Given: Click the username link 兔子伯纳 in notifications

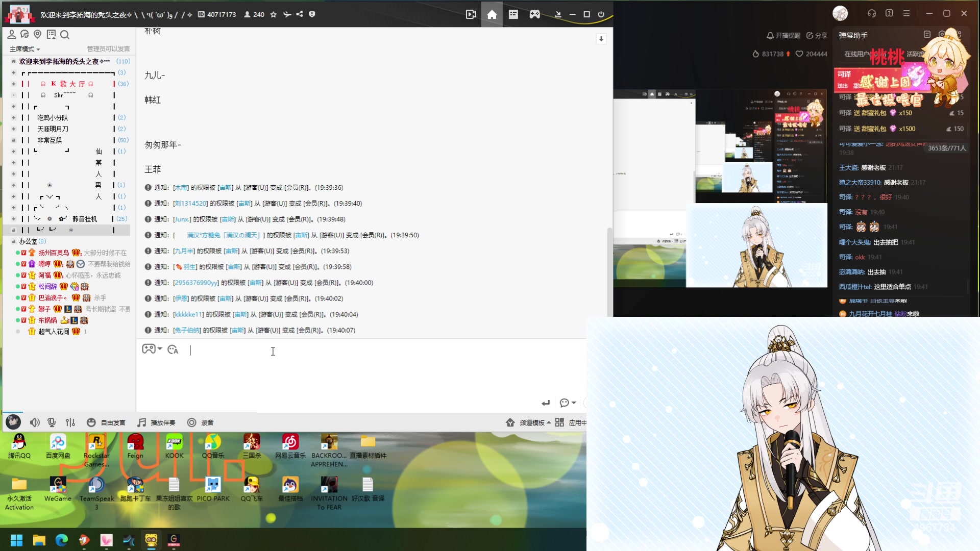Looking at the screenshot, I should click(187, 330).
